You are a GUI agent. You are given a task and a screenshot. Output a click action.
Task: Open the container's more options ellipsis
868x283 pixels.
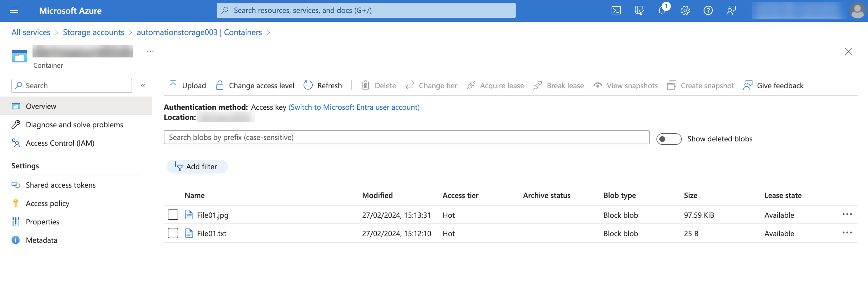(150, 52)
